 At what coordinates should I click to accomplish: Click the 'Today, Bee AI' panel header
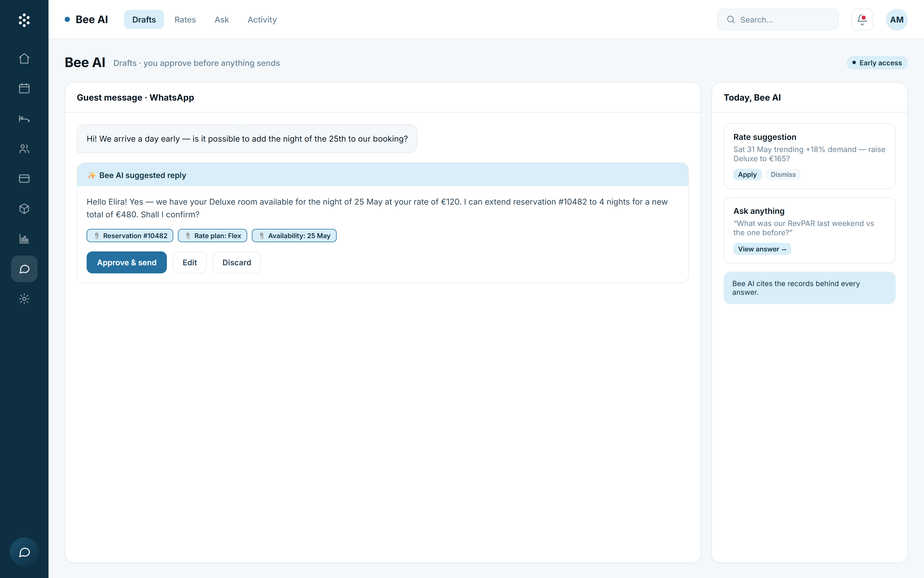752,97
